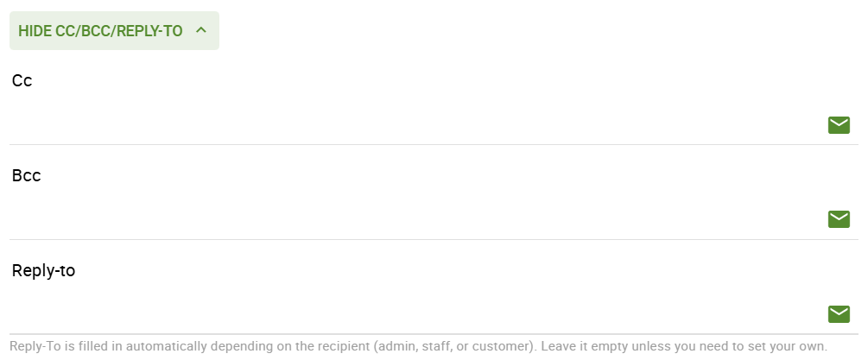The height and width of the screenshot is (360, 868).
Task: Click the "Reply-to" field label
Action: pyautogui.click(x=44, y=270)
